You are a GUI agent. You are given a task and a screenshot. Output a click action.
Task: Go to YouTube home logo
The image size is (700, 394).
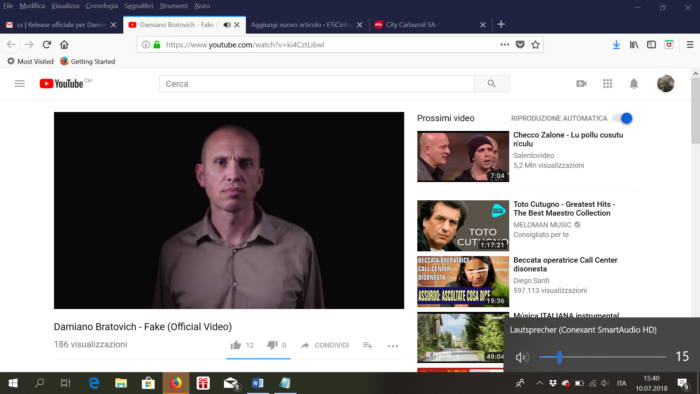click(x=61, y=83)
